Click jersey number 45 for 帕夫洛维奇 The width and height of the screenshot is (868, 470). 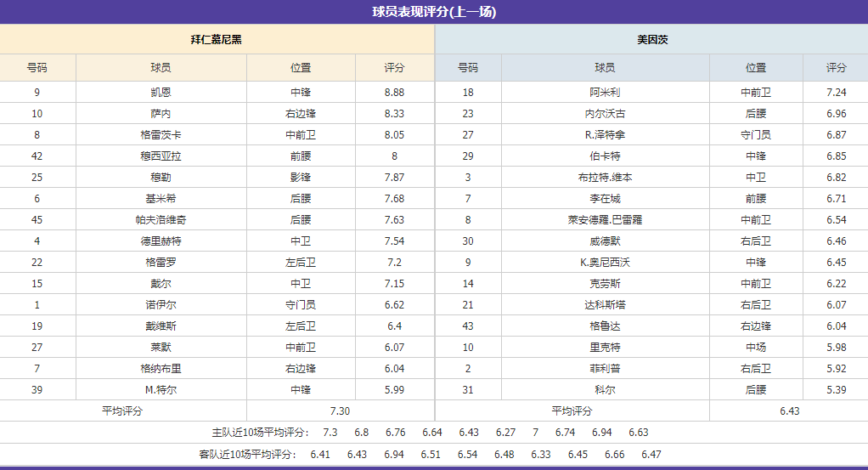37,219
